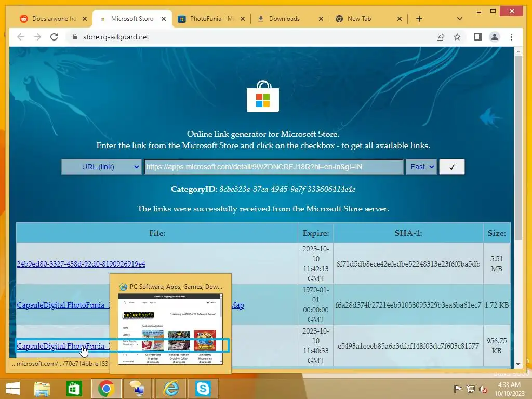Click the page vertical scrollbar thumb
This screenshot has width=532, height=399.
[x=518, y=147]
